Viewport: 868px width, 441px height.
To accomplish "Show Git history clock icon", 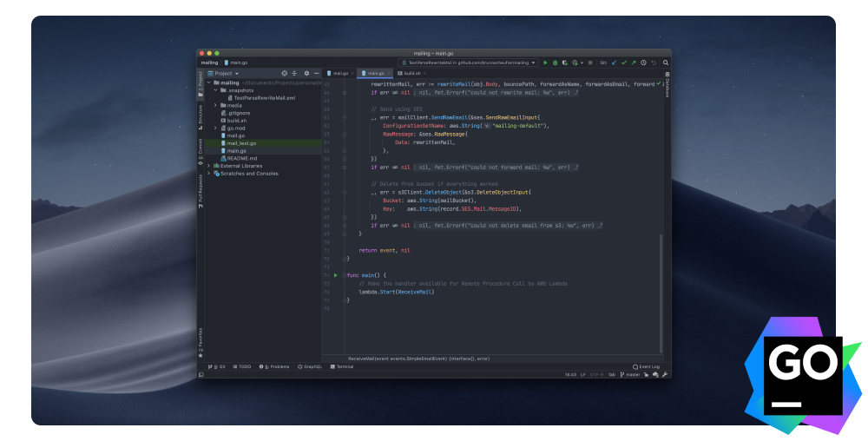I will [x=643, y=63].
